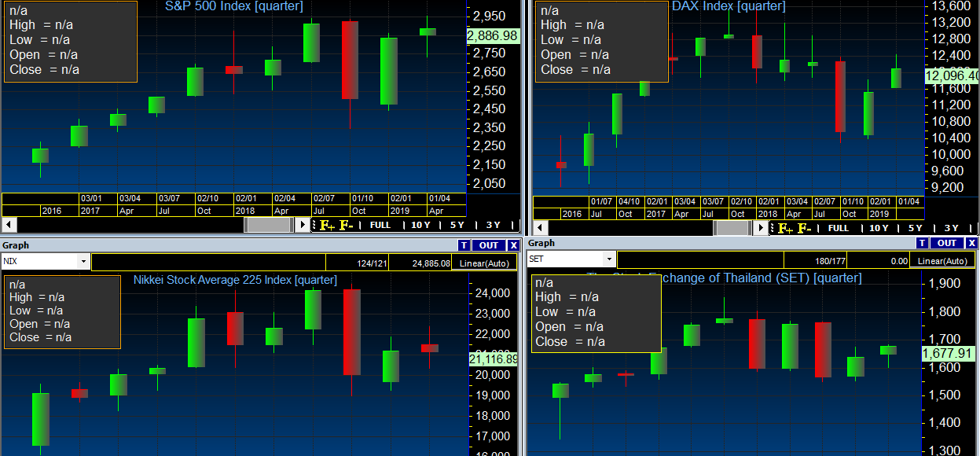Image resolution: width=980 pixels, height=456 pixels.
Task: Set DAX chart range to 10 Y
Action: tap(879, 228)
